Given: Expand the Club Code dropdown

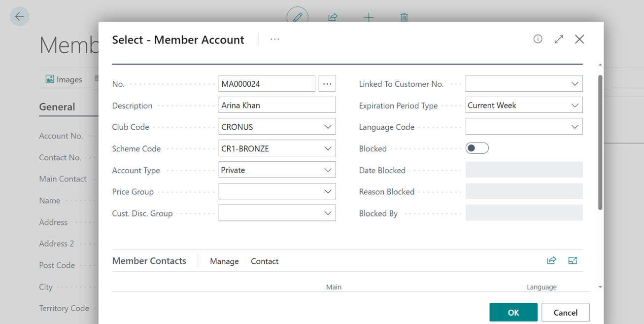Looking at the screenshot, I should click(328, 127).
